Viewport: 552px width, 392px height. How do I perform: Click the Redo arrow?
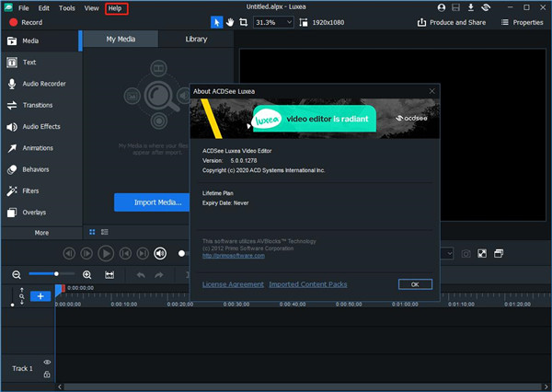pos(159,275)
